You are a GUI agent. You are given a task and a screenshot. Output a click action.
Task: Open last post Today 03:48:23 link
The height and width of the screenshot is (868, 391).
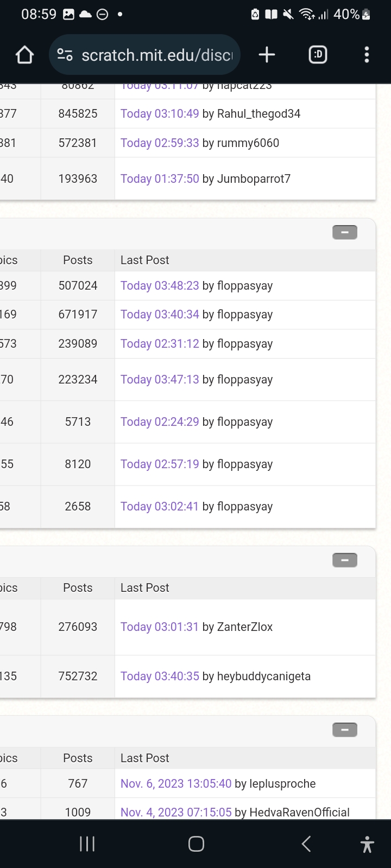[x=160, y=286]
